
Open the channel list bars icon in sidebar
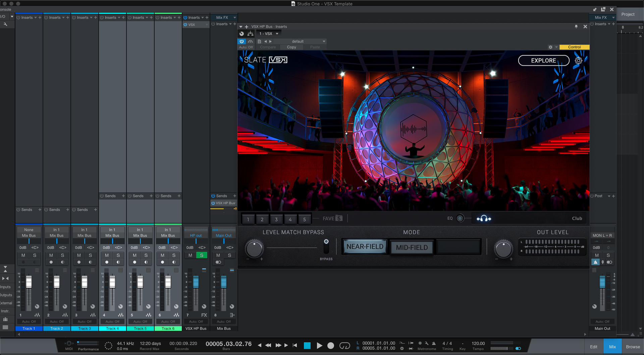click(5, 327)
